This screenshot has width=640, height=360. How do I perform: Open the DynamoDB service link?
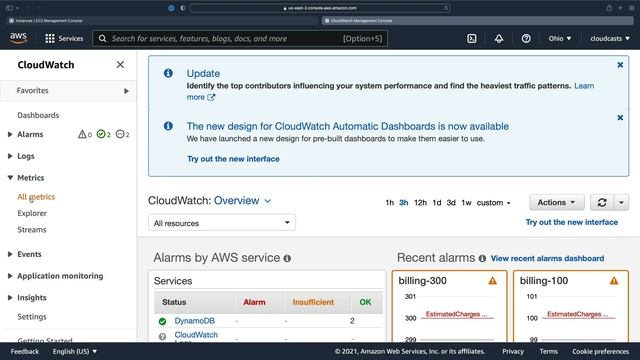click(194, 321)
